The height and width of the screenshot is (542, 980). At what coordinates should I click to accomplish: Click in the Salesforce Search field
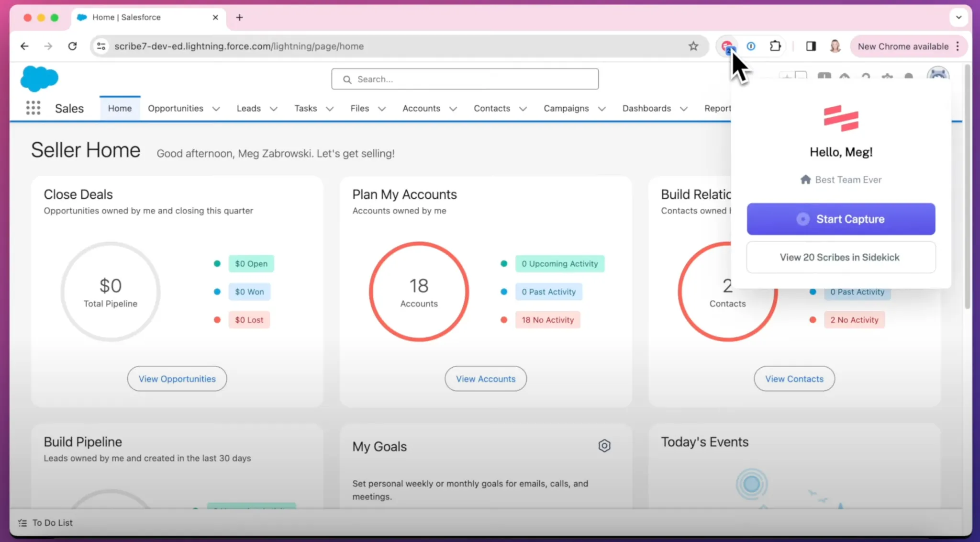(x=465, y=79)
